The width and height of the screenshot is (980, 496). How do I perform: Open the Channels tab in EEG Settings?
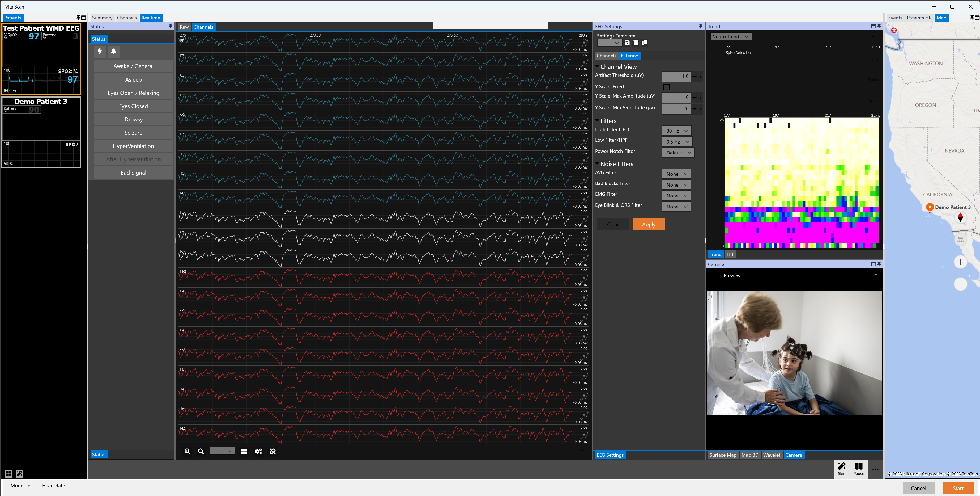606,56
